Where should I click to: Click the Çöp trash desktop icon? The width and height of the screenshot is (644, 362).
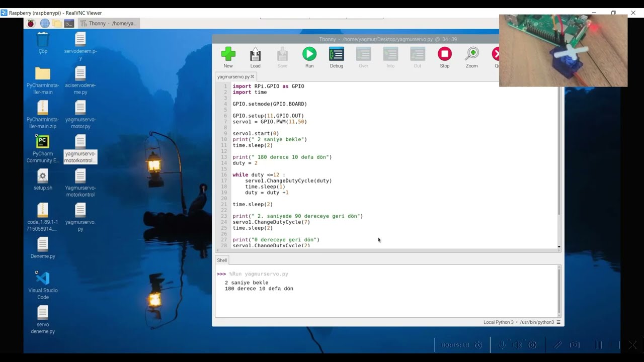43,43
